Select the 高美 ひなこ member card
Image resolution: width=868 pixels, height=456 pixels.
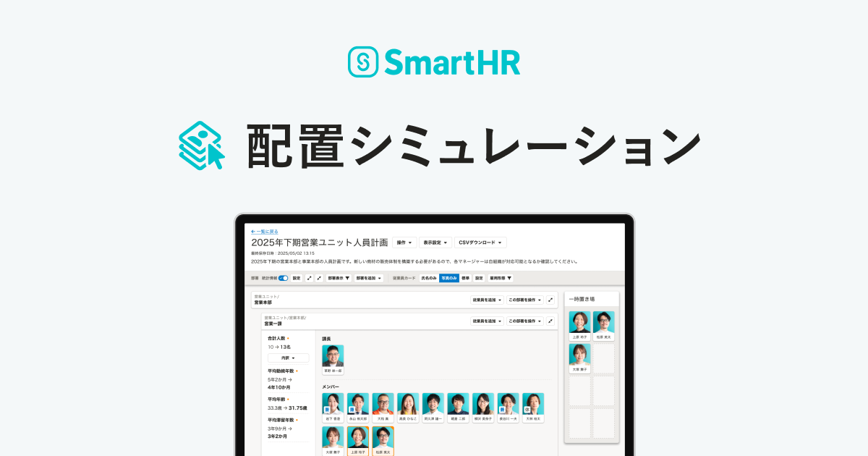tap(408, 408)
